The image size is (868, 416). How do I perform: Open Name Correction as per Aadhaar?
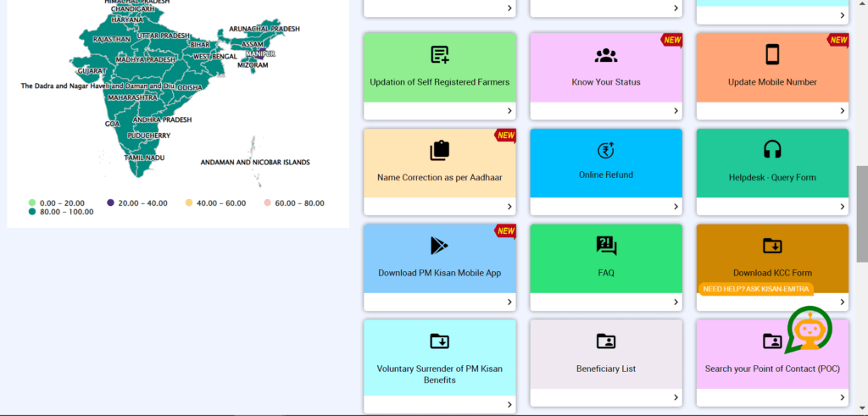[x=440, y=178]
